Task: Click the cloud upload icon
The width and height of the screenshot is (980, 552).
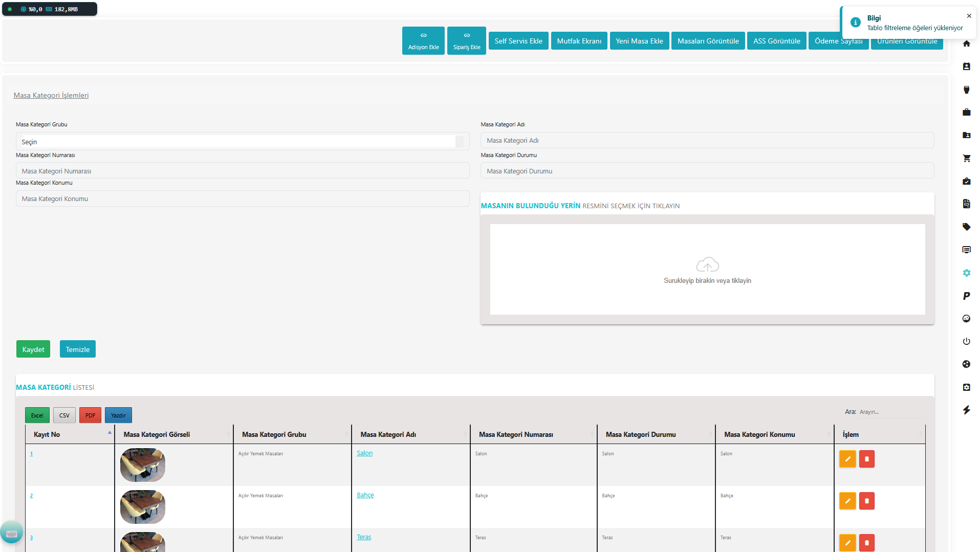Action: tap(707, 264)
